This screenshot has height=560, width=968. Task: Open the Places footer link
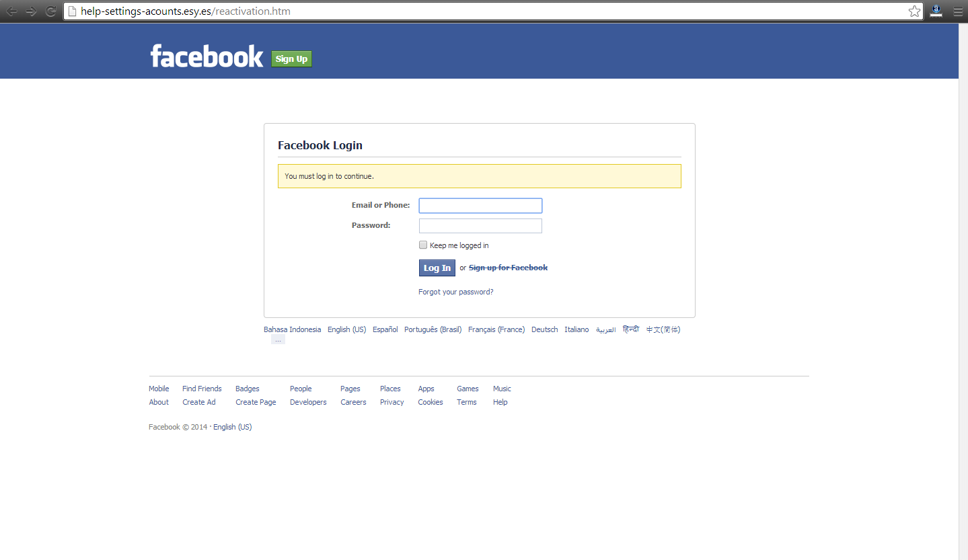click(x=390, y=389)
